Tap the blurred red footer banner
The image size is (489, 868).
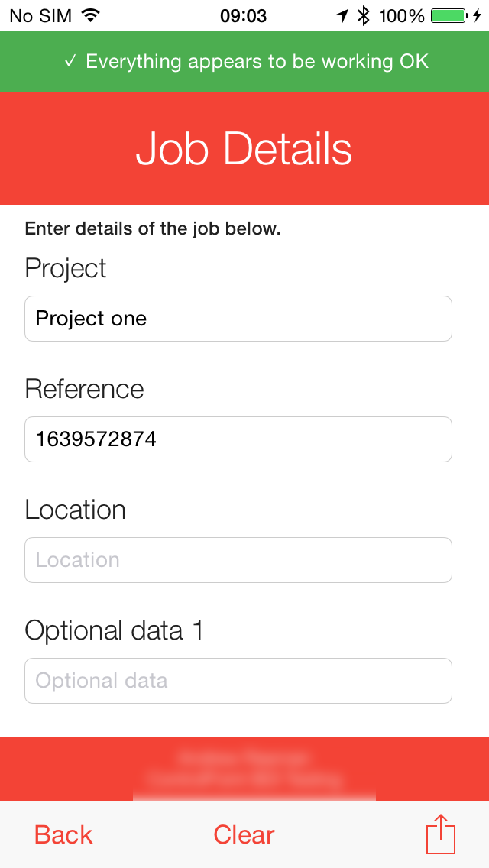(244, 769)
